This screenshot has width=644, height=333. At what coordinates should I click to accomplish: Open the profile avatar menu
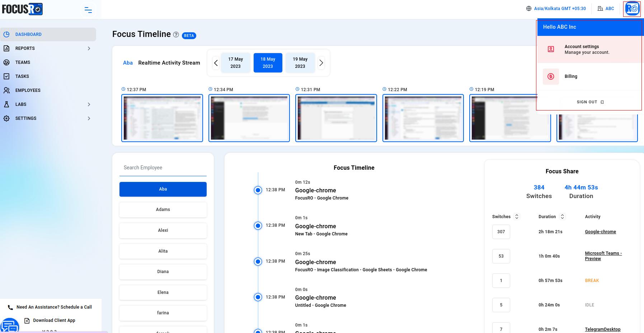tap(632, 9)
